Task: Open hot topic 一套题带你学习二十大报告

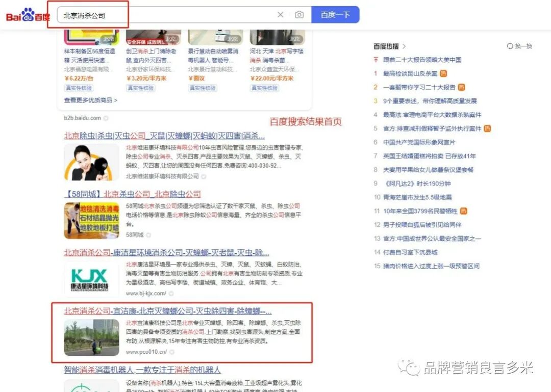Action: (x=419, y=87)
